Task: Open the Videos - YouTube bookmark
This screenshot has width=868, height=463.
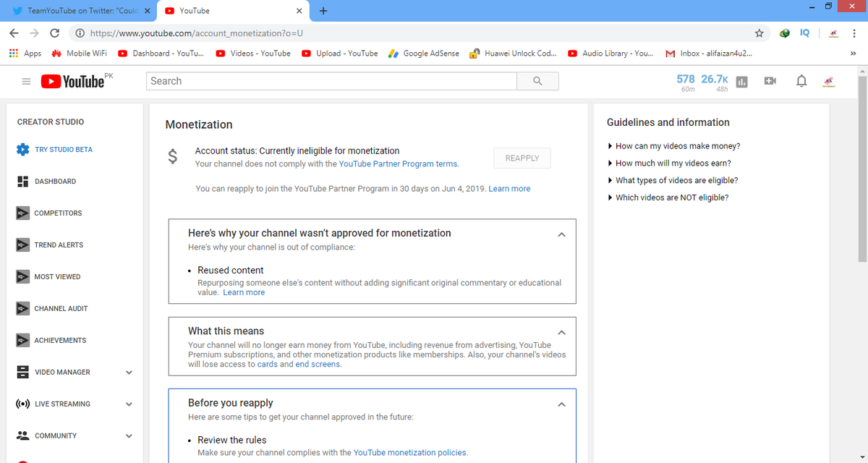Action: (x=253, y=53)
